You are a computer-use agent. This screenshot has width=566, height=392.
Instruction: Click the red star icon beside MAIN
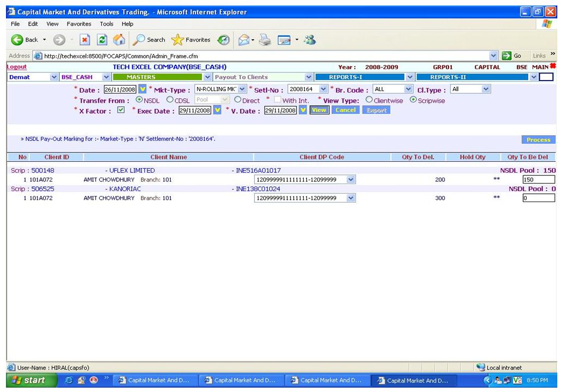pos(552,66)
